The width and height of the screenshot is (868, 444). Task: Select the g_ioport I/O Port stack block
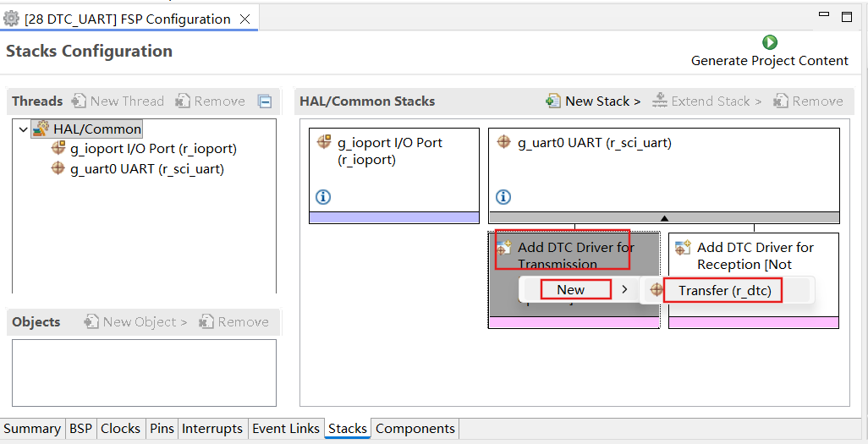click(x=394, y=176)
